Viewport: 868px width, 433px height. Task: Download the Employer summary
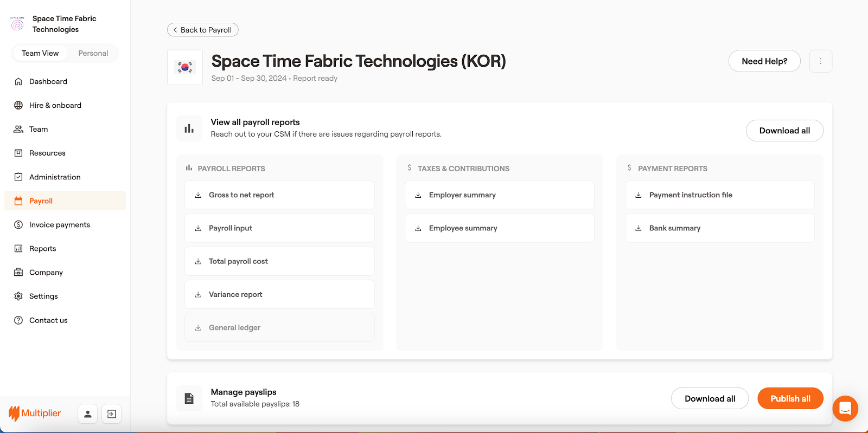click(x=500, y=195)
